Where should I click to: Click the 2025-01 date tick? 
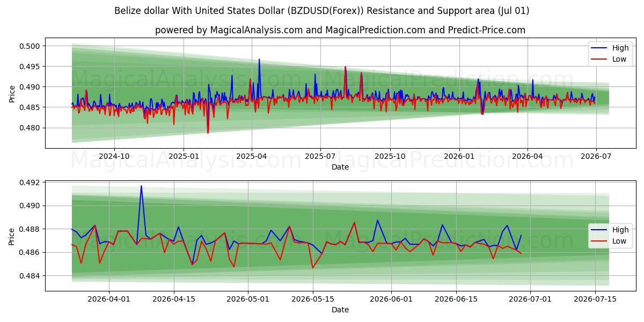184,156
